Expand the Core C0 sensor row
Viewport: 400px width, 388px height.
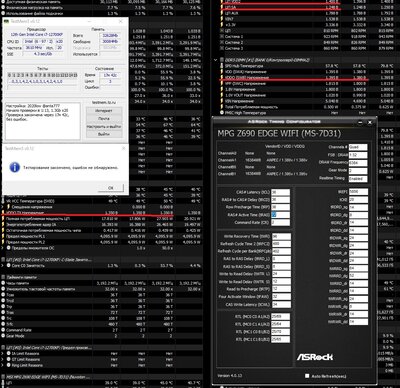coord(3,266)
